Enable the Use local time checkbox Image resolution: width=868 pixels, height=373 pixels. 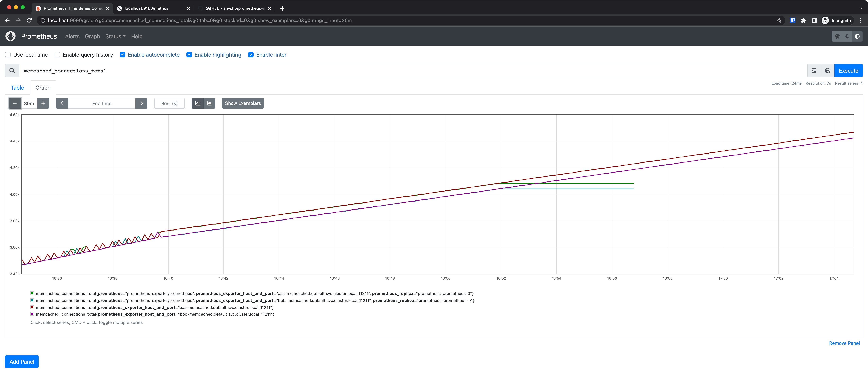coord(8,55)
